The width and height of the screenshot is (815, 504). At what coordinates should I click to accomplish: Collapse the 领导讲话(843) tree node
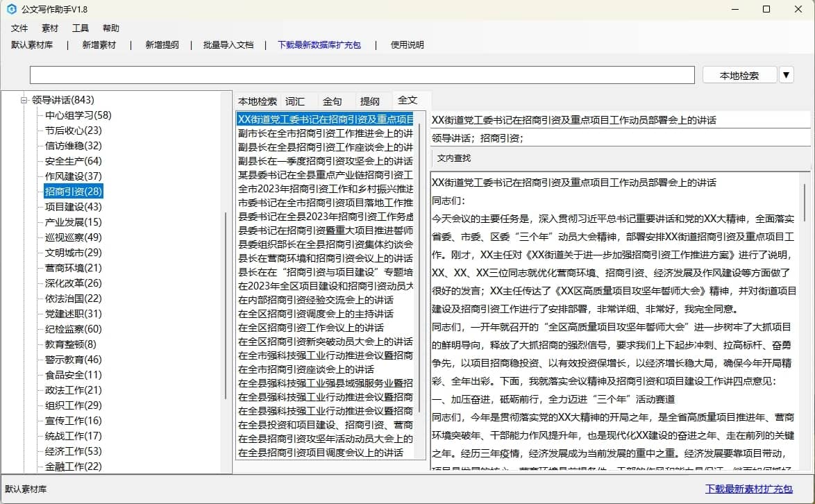tap(24, 100)
